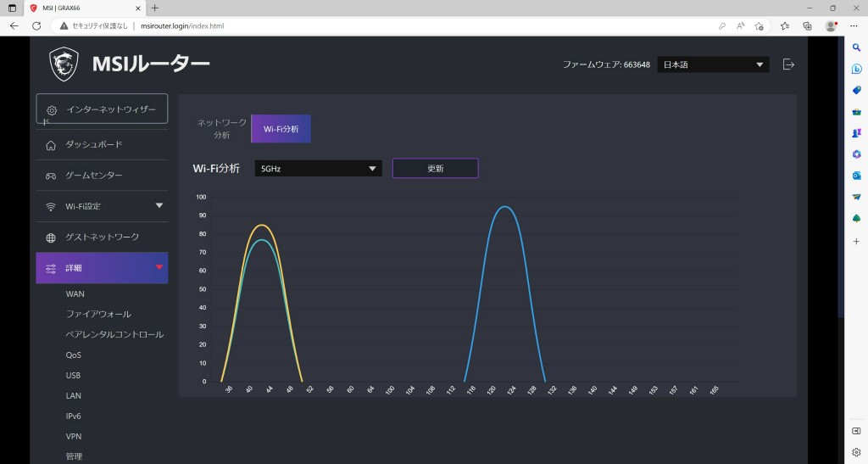This screenshot has height=464, width=868.
Task: Open the QoS settings page
Action: coord(74,355)
